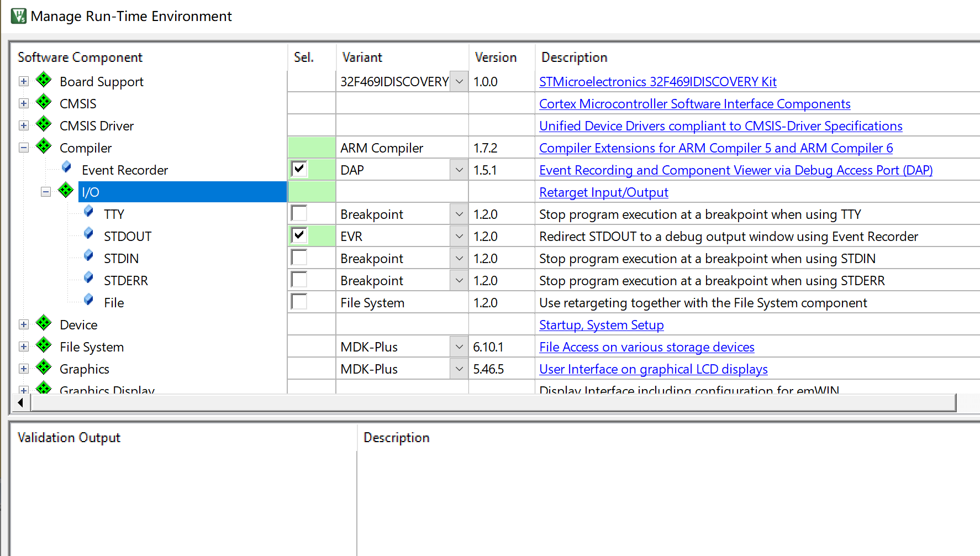Enable the TTY component checkbox
Viewport: 980px width, 556px height.
(299, 213)
